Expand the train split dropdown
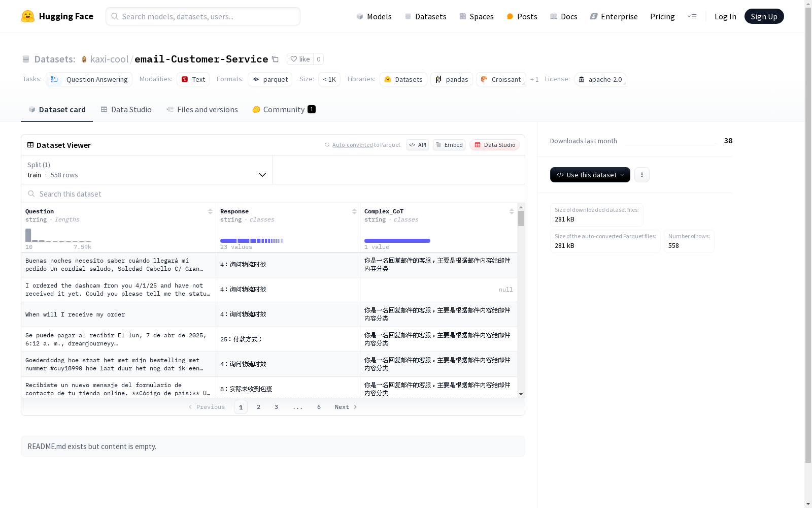The width and height of the screenshot is (812, 508). pyautogui.click(x=147, y=170)
